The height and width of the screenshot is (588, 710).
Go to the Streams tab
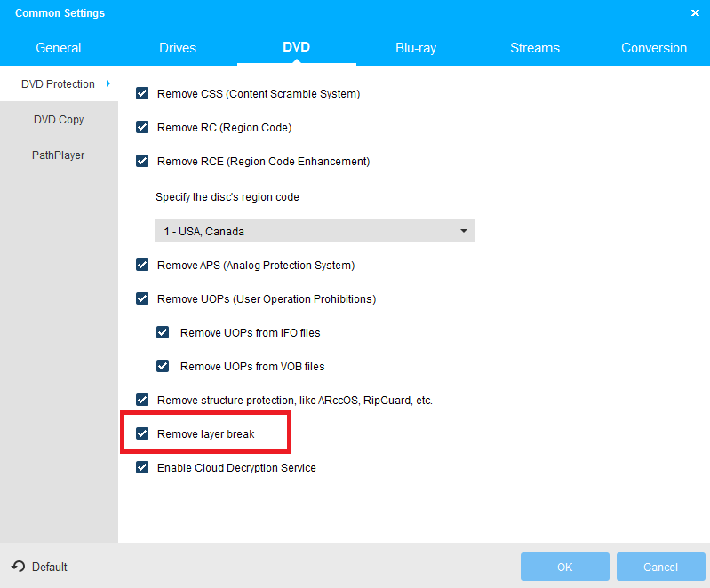point(535,48)
